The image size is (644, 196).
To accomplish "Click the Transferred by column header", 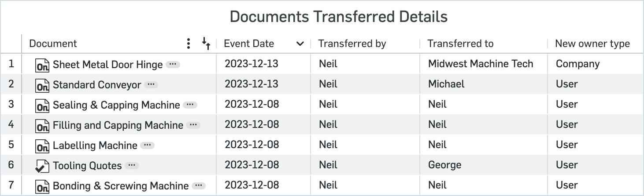I will coord(352,44).
